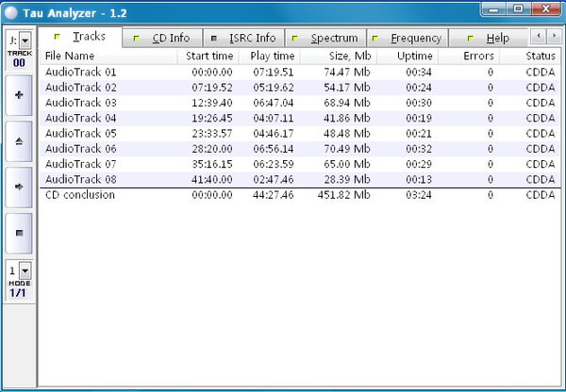Image resolution: width=566 pixels, height=392 pixels.
Task: Click play time 04:07.11
Action: coord(274,119)
